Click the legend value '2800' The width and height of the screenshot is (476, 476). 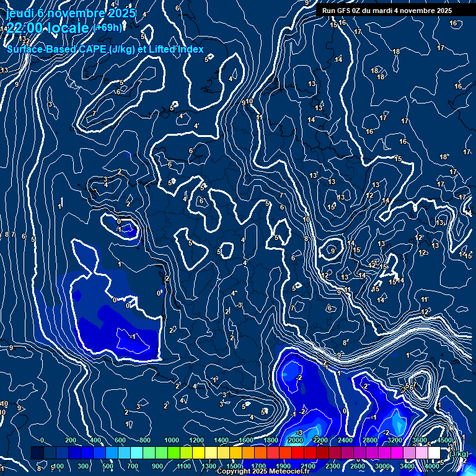click(370, 440)
